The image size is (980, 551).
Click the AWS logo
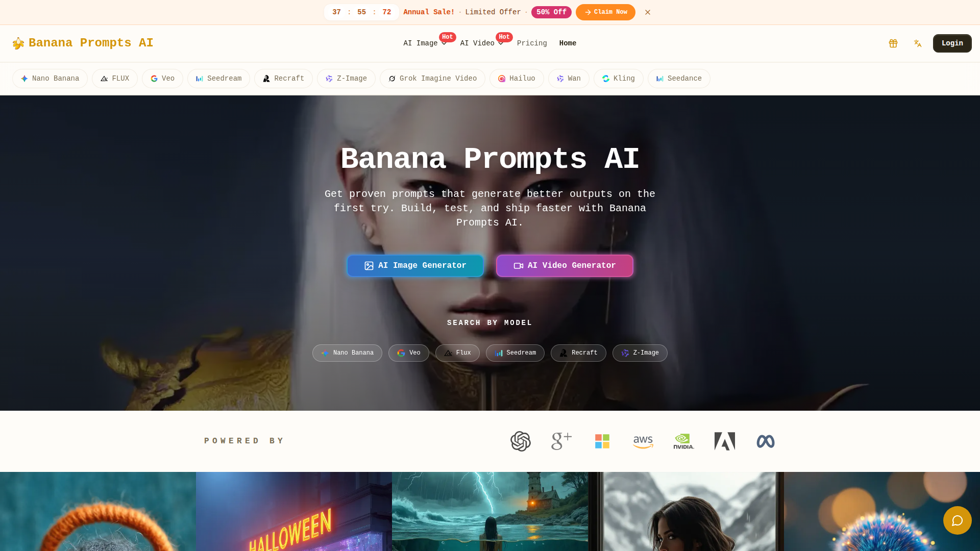643,442
